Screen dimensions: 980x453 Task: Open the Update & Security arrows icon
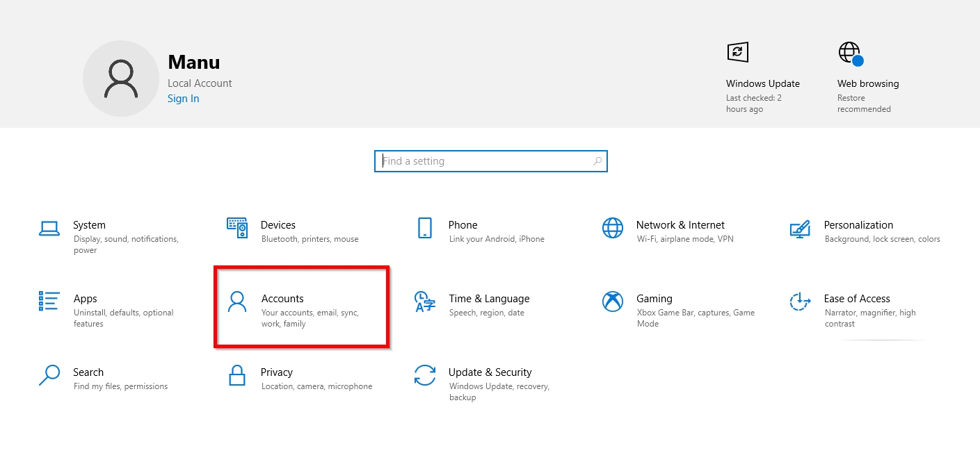click(x=424, y=375)
